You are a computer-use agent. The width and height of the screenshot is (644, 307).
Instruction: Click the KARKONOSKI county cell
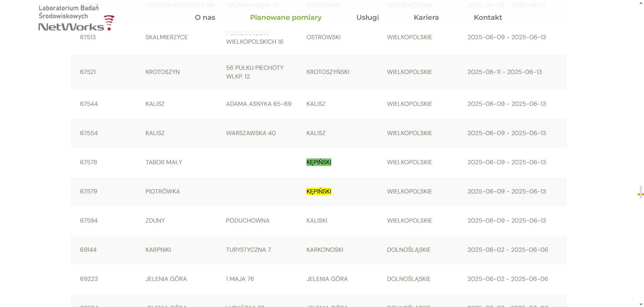325,250
